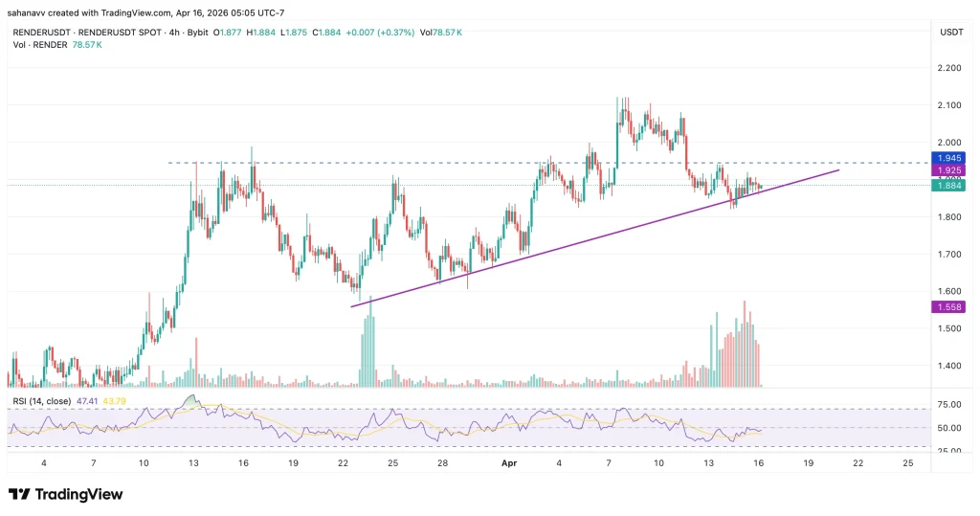Click the dashed horizontal resistance line
The height and width of the screenshot is (516, 980).
click(479, 163)
